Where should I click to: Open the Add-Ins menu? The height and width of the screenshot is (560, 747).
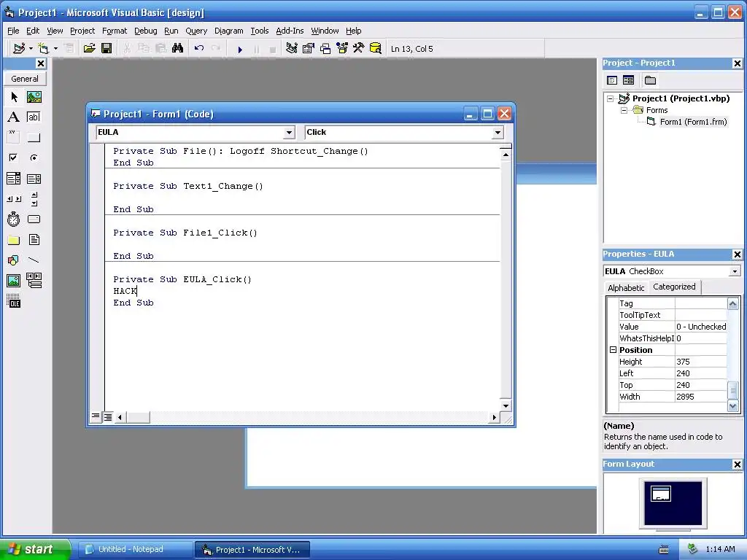[290, 31]
